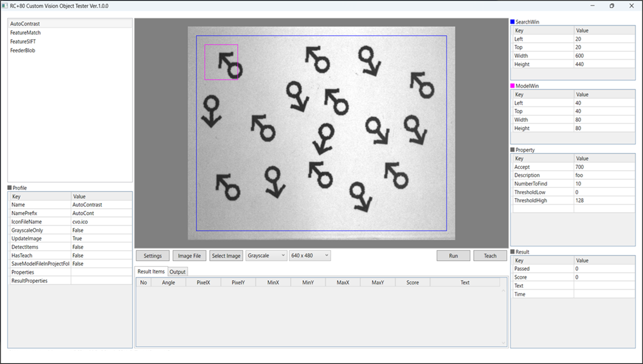
Task: Edit the ThresholdHigh value field
Action: point(604,201)
